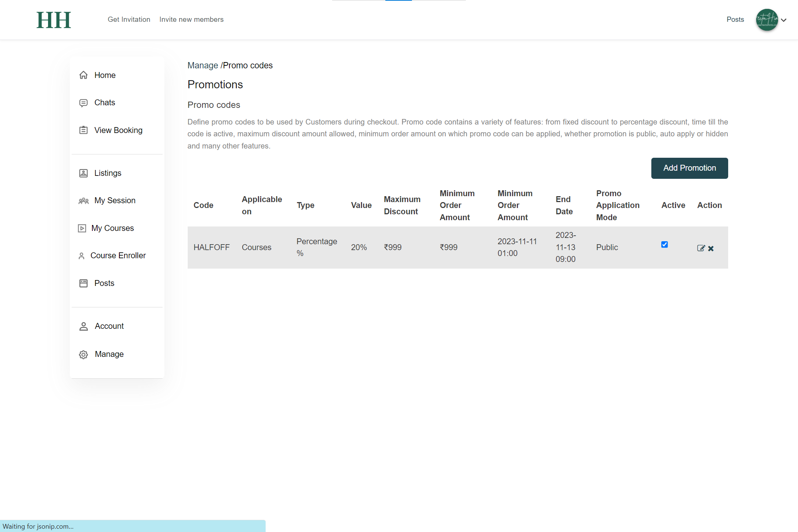
Task: Click the Promo Application Mode header
Action: (618, 205)
